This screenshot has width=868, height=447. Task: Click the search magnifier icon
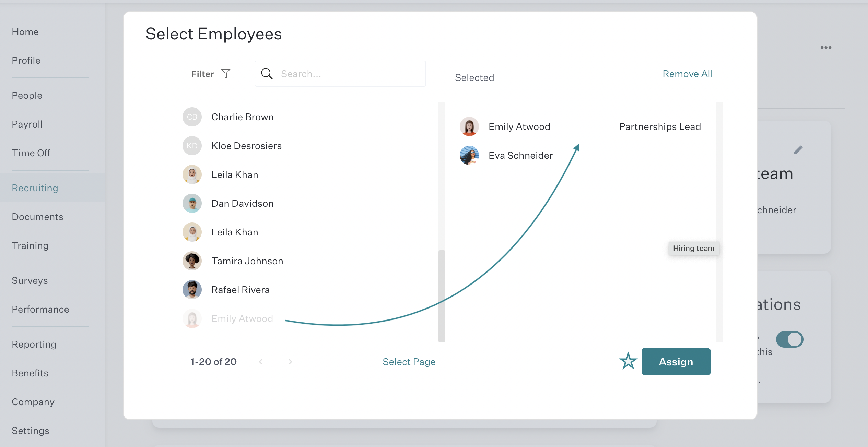point(267,74)
